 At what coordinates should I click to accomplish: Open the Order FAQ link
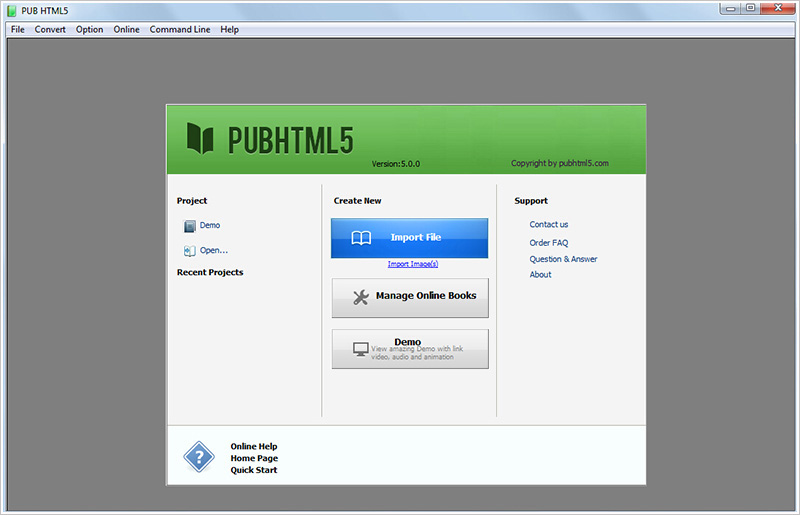click(548, 242)
